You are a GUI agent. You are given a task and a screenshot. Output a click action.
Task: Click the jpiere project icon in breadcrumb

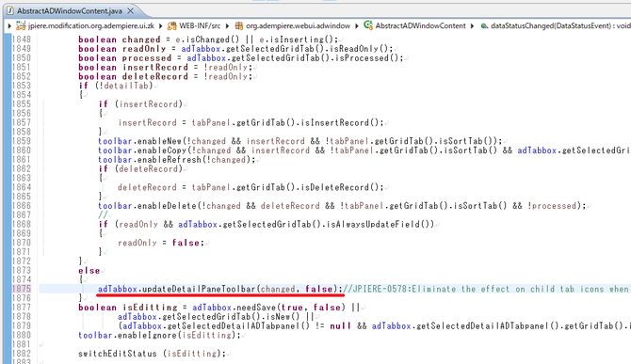[x=21, y=25]
